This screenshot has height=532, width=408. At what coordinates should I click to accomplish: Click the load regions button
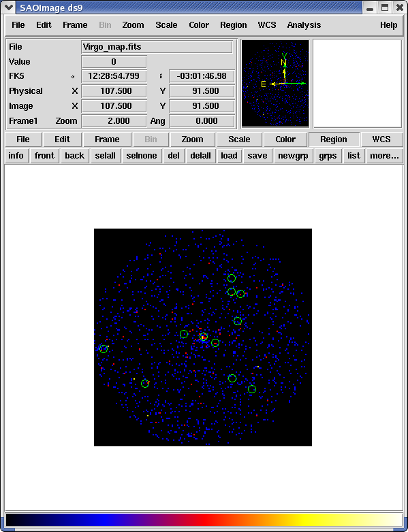tap(229, 156)
